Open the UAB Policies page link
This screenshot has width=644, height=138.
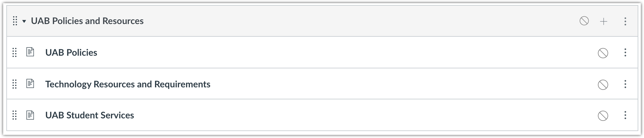71,53
